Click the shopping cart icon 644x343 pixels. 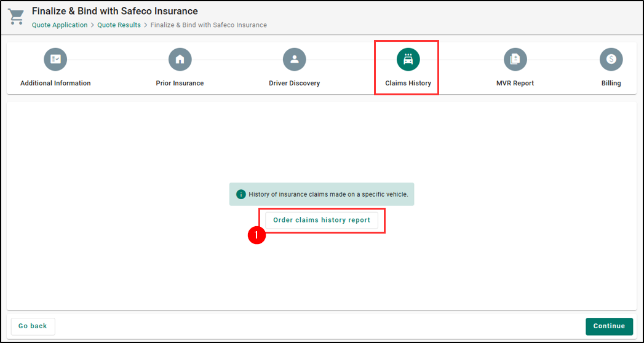point(16,17)
